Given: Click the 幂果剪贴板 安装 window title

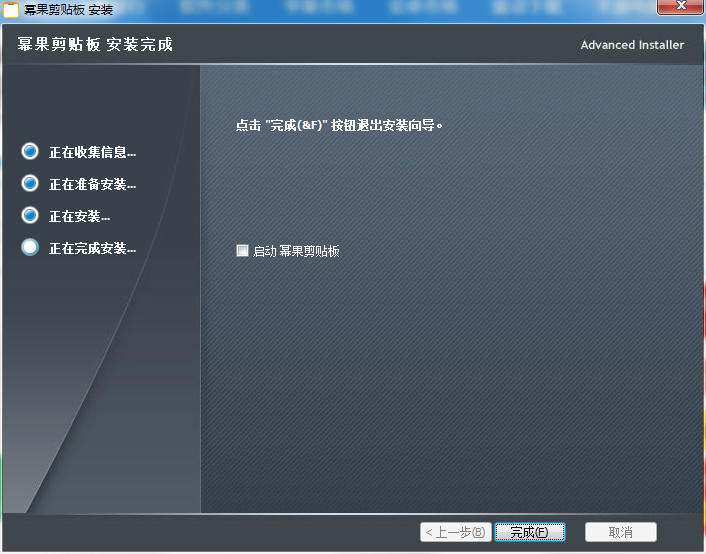Looking at the screenshot, I should (68, 9).
